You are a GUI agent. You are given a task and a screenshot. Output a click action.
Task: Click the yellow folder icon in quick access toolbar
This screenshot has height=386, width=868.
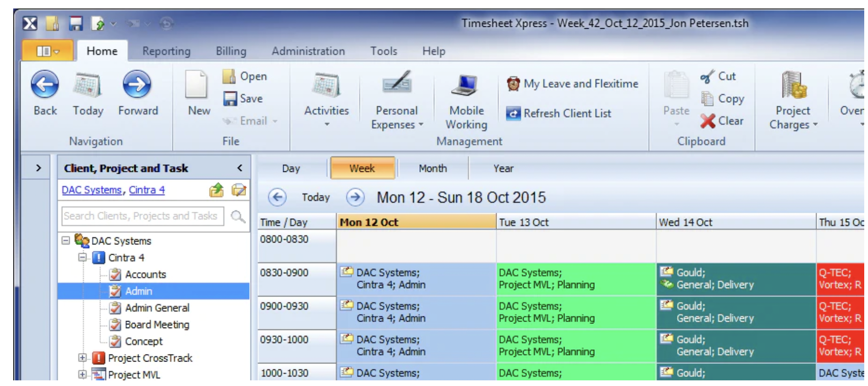click(52, 23)
